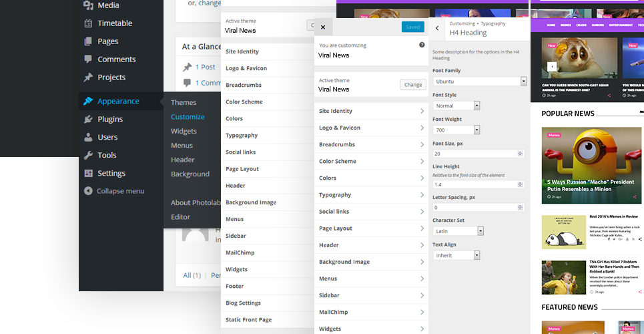Open Widgets in Appearance submenu
Viewport: 644px width, 334px height.
[184, 131]
